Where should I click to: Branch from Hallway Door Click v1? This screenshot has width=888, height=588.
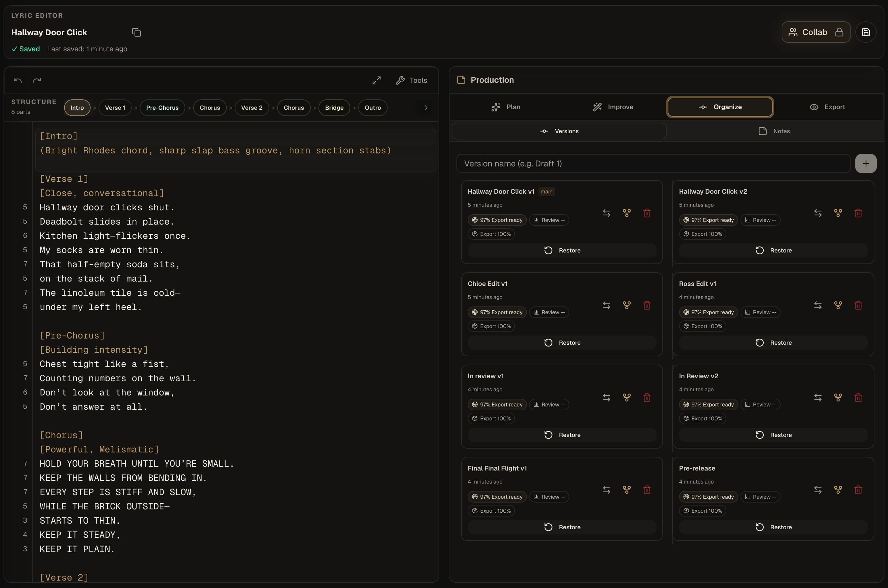(627, 213)
